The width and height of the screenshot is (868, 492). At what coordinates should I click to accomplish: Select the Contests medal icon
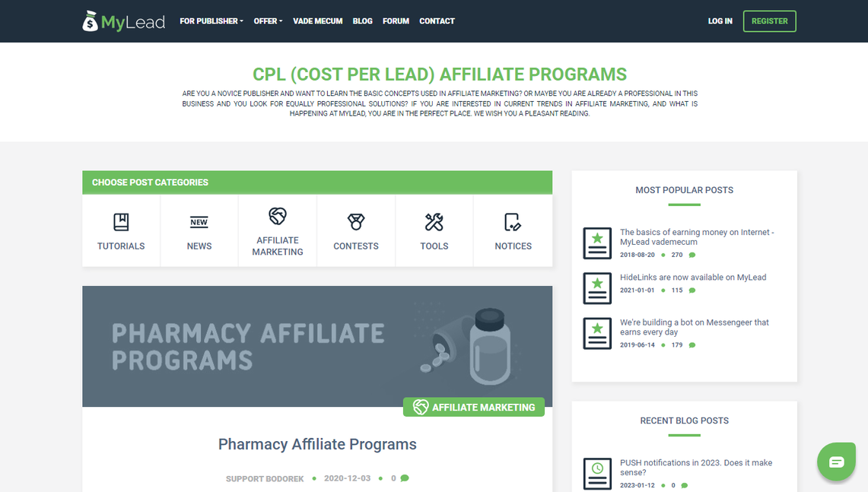click(356, 222)
